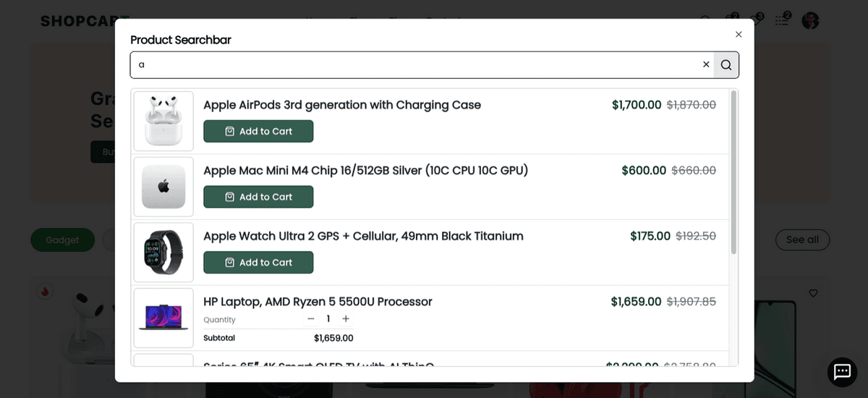
Task: Open the HP Laptop product image
Action: click(x=163, y=318)
